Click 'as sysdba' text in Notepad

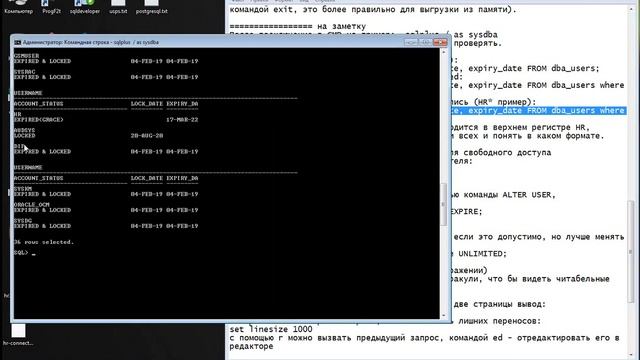pyautogui.click(x=476, y=35)
